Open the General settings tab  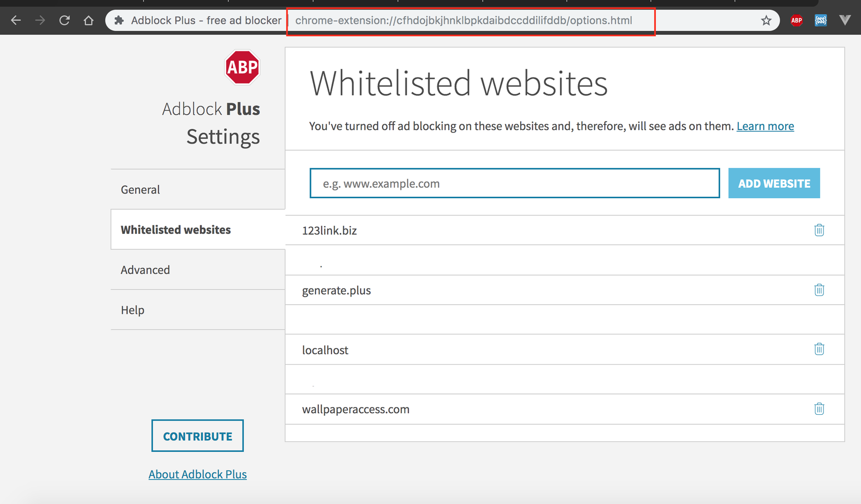[140, 189]
